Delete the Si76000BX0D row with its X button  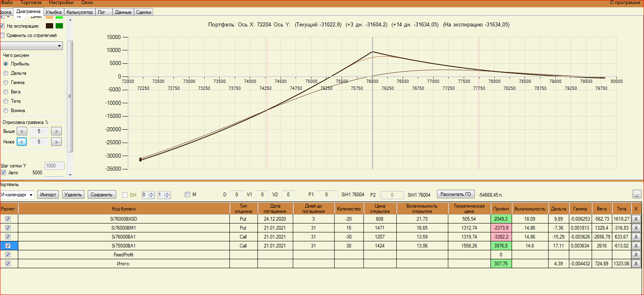pos(636,219)
